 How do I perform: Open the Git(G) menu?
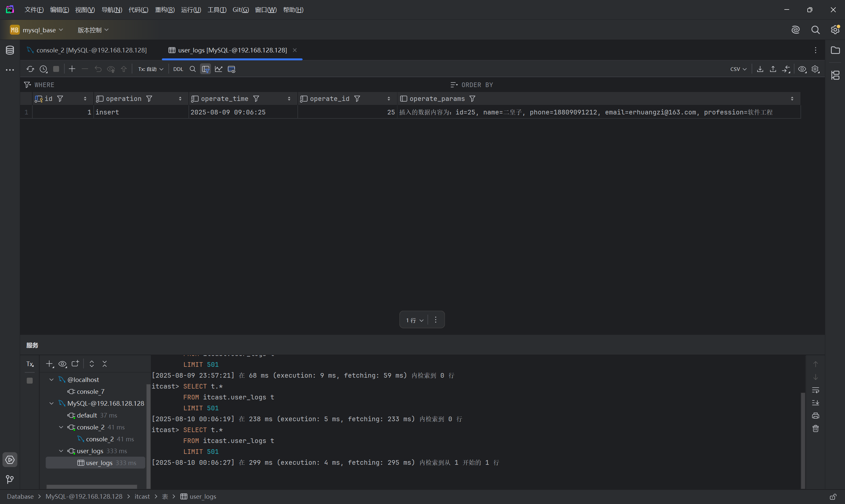tap(241, 10)
